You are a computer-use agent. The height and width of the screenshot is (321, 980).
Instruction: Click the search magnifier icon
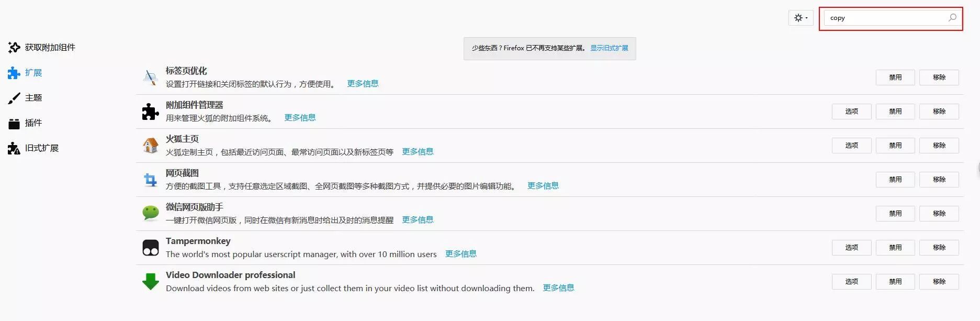pos(952,18)
